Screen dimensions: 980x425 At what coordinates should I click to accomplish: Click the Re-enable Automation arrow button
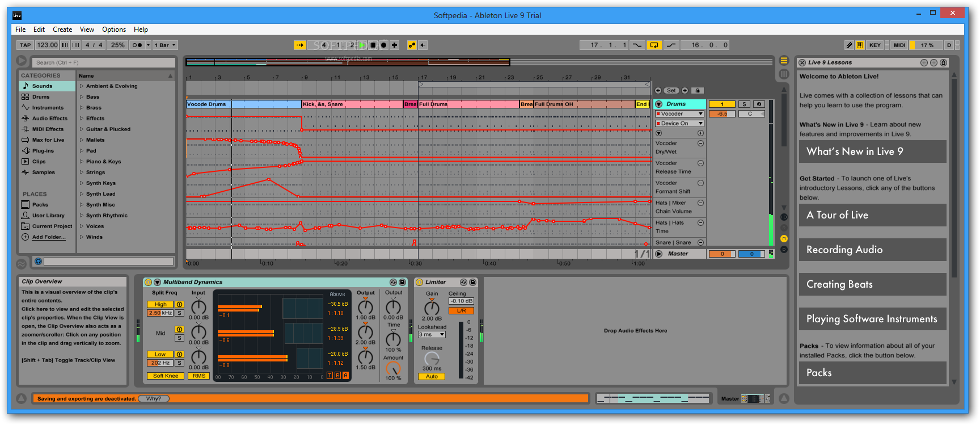423,45
